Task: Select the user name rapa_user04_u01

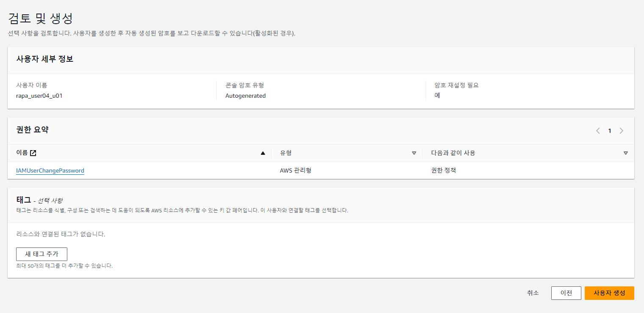Action: (39, 96)
